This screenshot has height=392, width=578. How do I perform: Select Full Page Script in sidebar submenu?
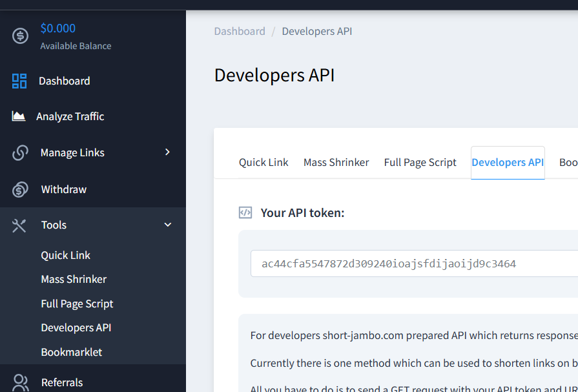[x=77, y=304]
